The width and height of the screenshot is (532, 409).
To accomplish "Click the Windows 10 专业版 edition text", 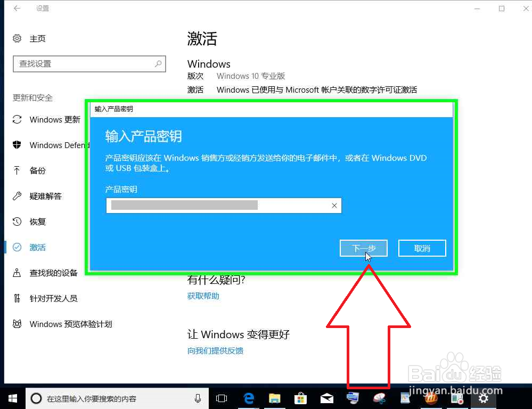I will (251, 76).
